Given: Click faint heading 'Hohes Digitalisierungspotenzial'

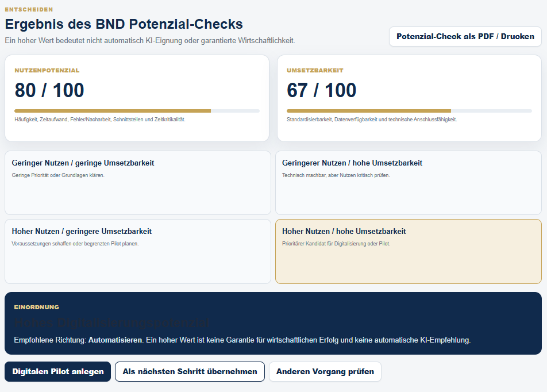Looking at the screenshot, I should tap(111, 323).
